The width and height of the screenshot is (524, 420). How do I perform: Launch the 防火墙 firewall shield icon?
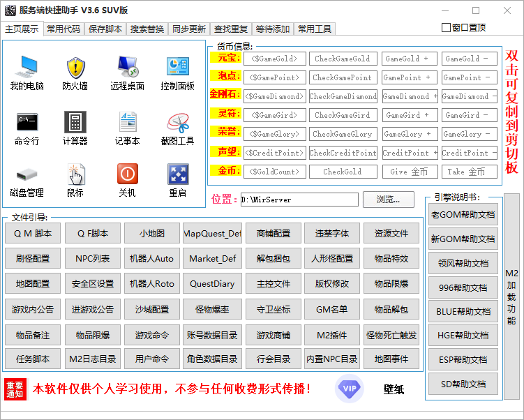[76, 68]
